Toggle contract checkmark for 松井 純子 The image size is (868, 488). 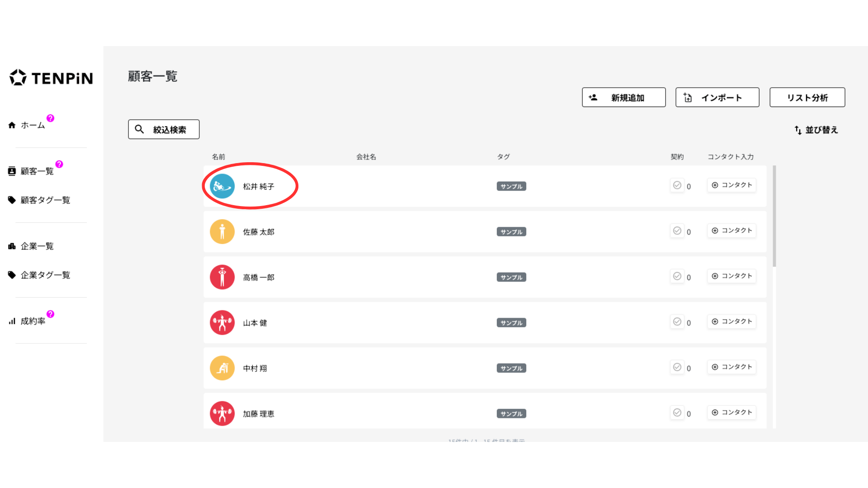point(677,185)
